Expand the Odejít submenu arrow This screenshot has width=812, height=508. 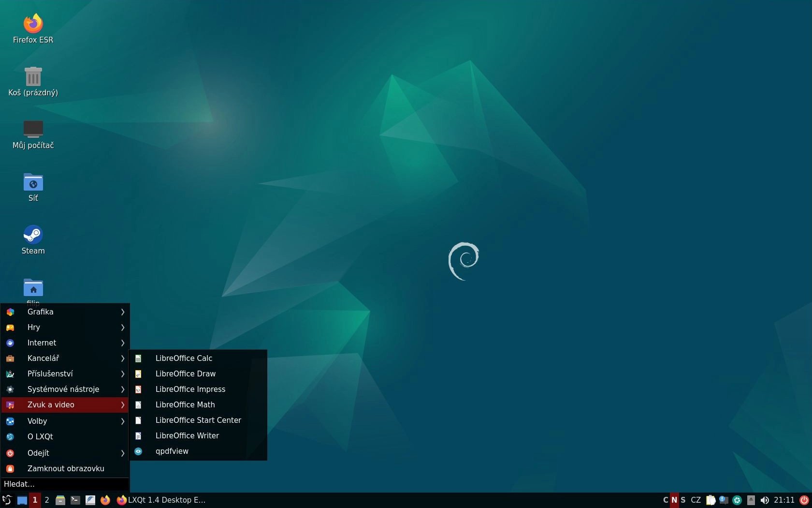coord(123,453)
